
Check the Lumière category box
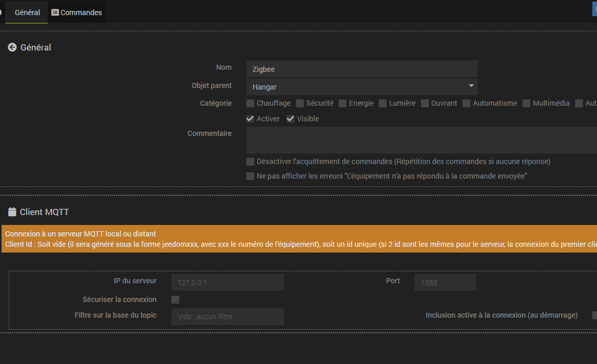[x=383, y=103]
